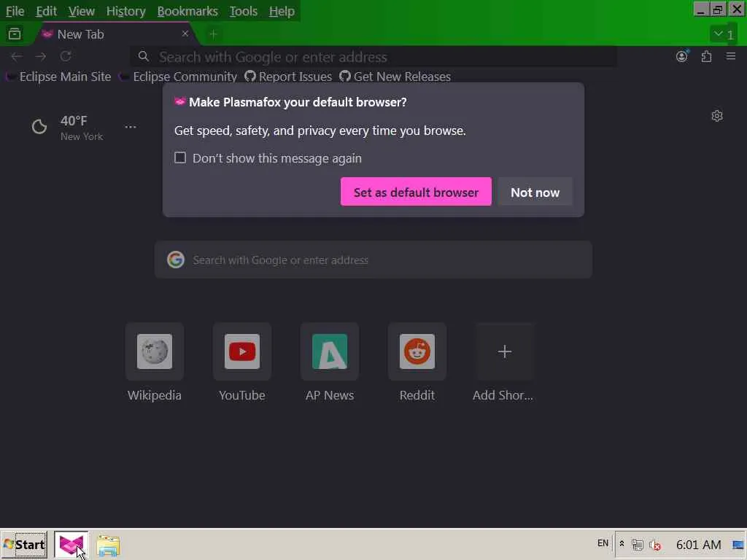747x560 pixels.
Task: Select the New Tab tab
Action: [115, 34]
